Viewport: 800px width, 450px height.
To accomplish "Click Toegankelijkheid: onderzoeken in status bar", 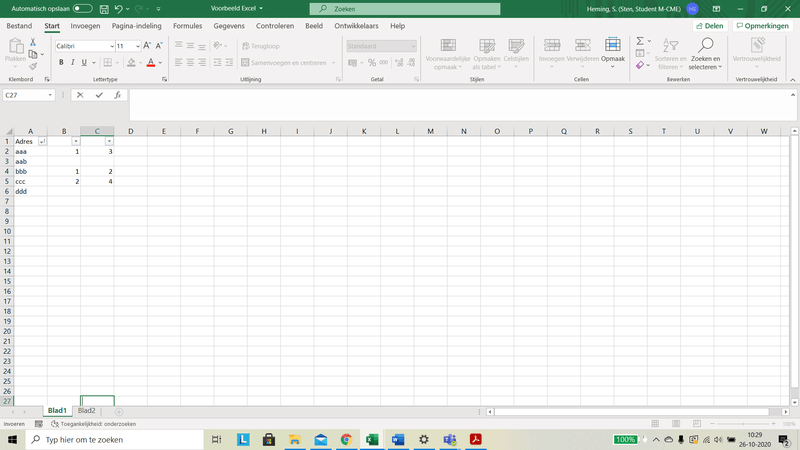I will [93, 424].
